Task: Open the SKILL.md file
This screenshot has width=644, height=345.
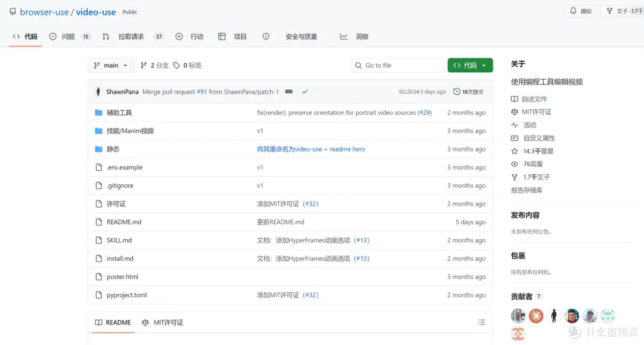Action: 119,240
